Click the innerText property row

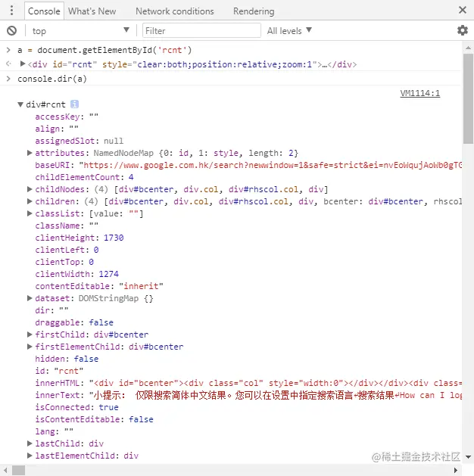(248, 395)
